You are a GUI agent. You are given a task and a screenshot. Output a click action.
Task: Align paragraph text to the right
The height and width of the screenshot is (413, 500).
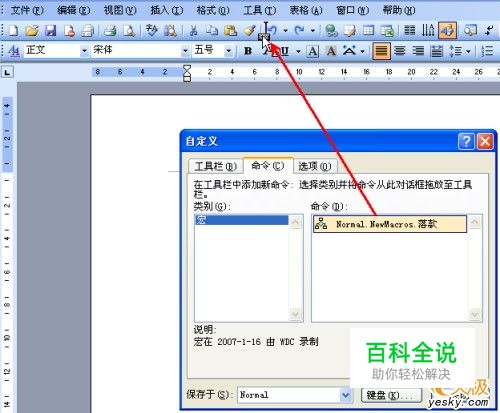[x=418, y=51]
